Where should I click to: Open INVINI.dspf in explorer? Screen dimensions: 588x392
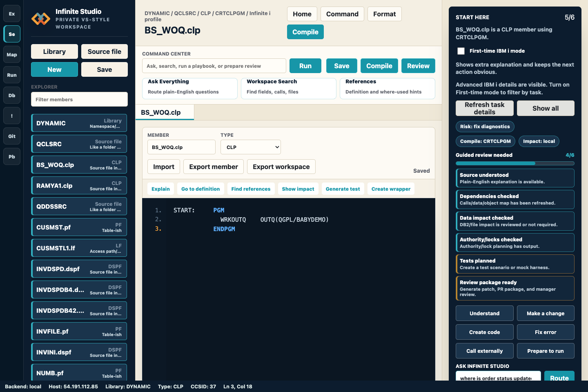pos(79,352)
